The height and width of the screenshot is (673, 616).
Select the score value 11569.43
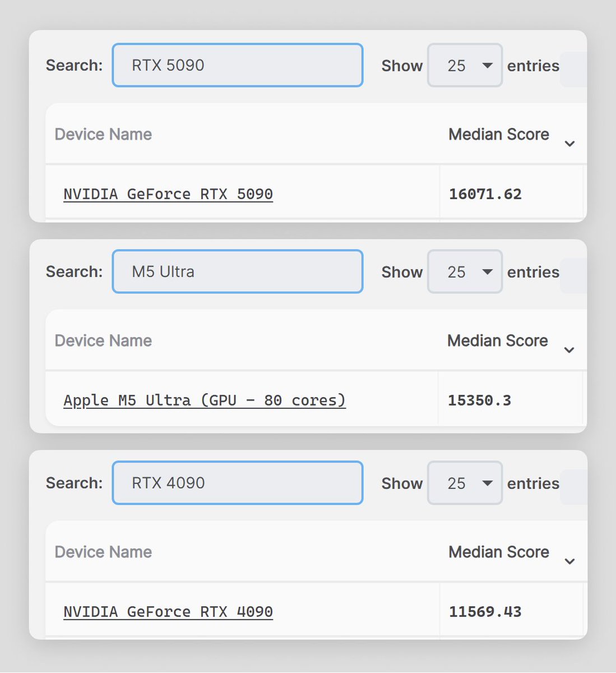tap(485, 612)
